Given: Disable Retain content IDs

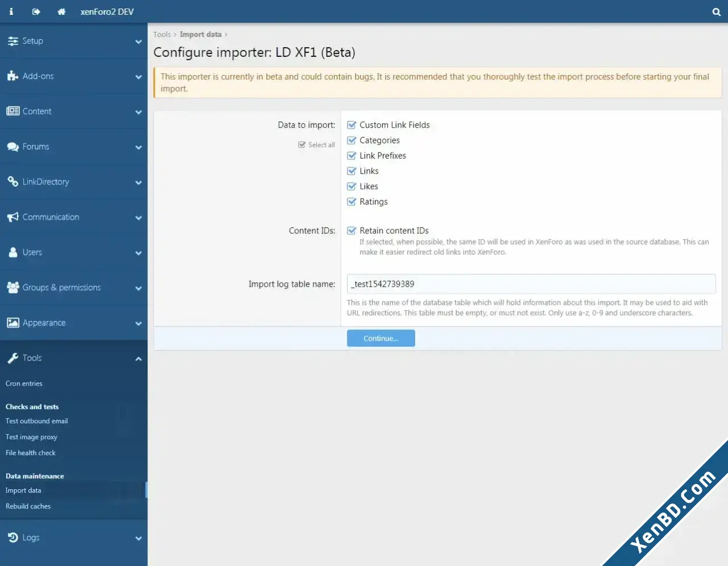Looking at the screenshot, I should click(x=351, y=231).
